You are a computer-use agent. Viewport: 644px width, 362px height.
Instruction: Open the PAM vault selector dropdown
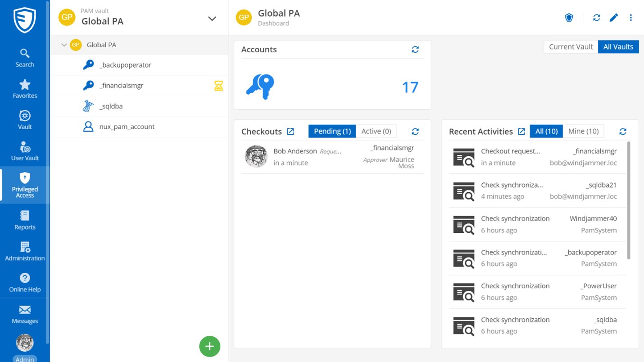point(212,18)
